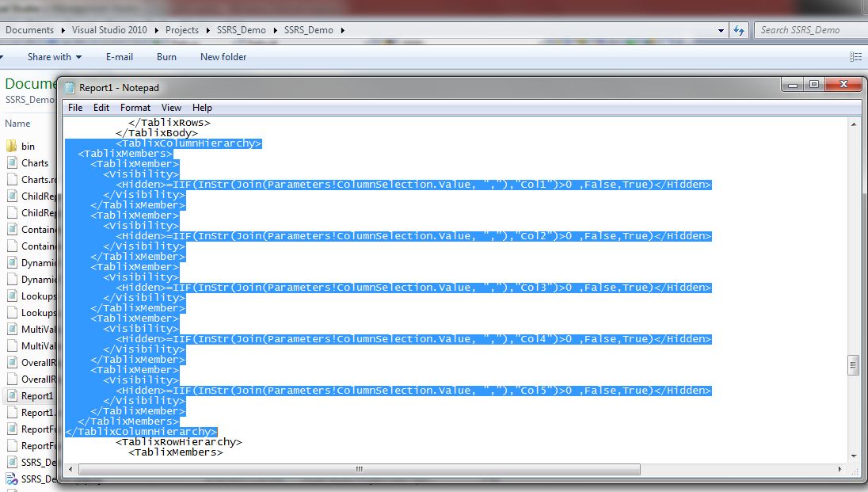
Task: Click the Notepad horizontal scrollbar thumb
Action: (x=360, y=469)
